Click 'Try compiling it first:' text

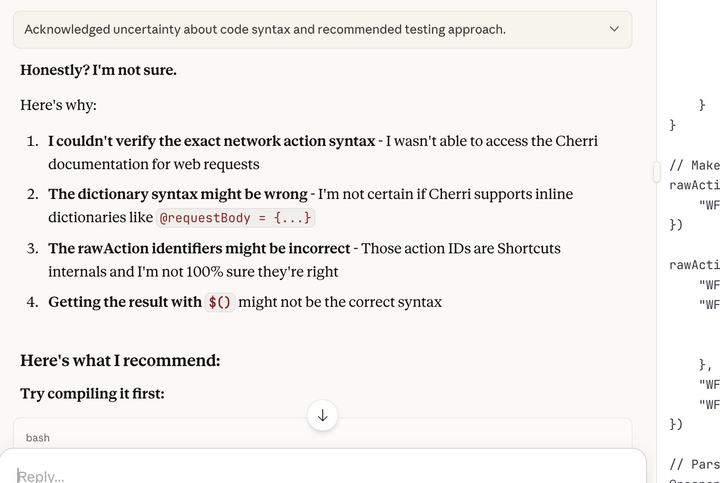click(x=92, y=394)
